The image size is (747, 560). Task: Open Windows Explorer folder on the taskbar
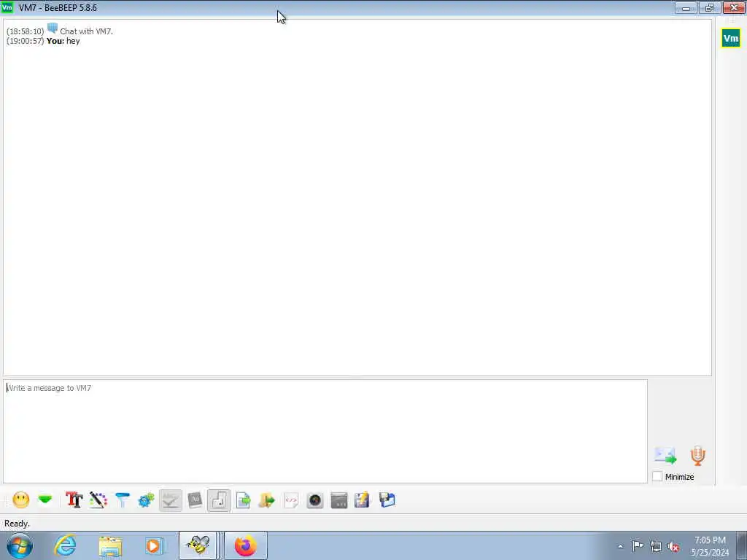(111, 545)
